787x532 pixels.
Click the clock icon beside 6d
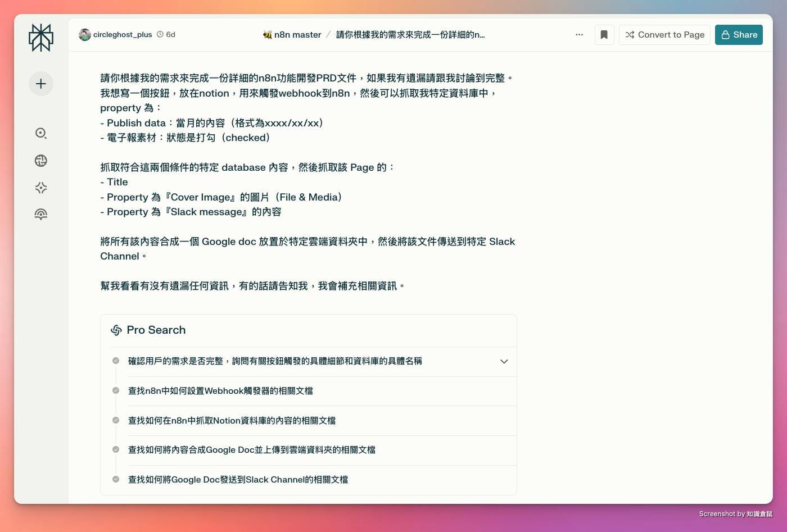[x=160, y=34]
